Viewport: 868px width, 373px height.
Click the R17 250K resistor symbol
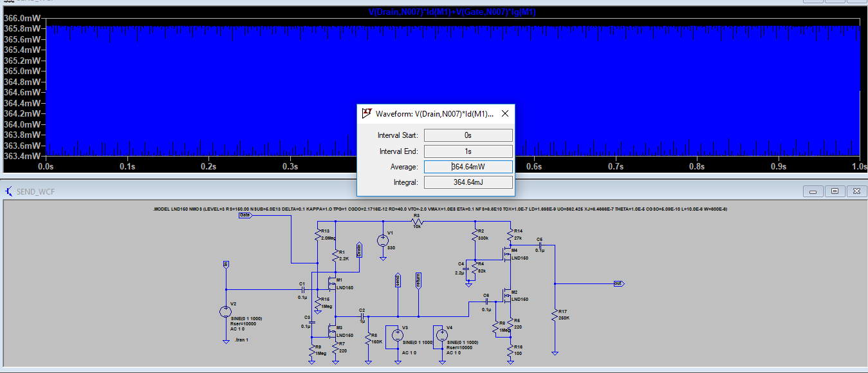(554, 315)
